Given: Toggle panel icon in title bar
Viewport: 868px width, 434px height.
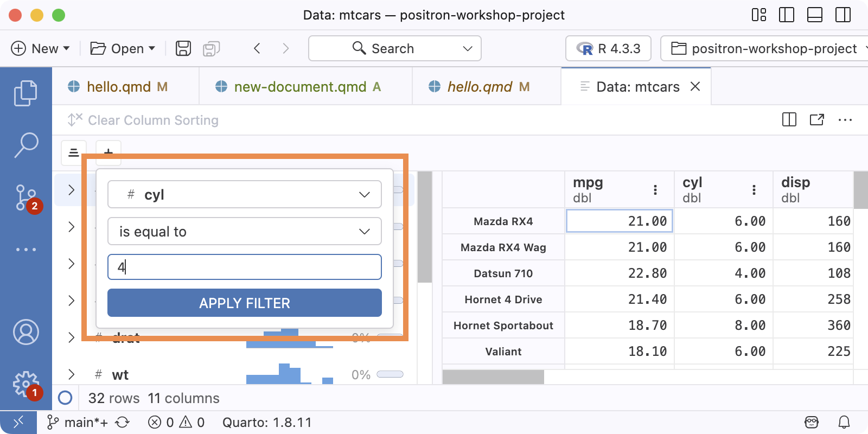Looking at the screenshot, I should coord(815,15).
